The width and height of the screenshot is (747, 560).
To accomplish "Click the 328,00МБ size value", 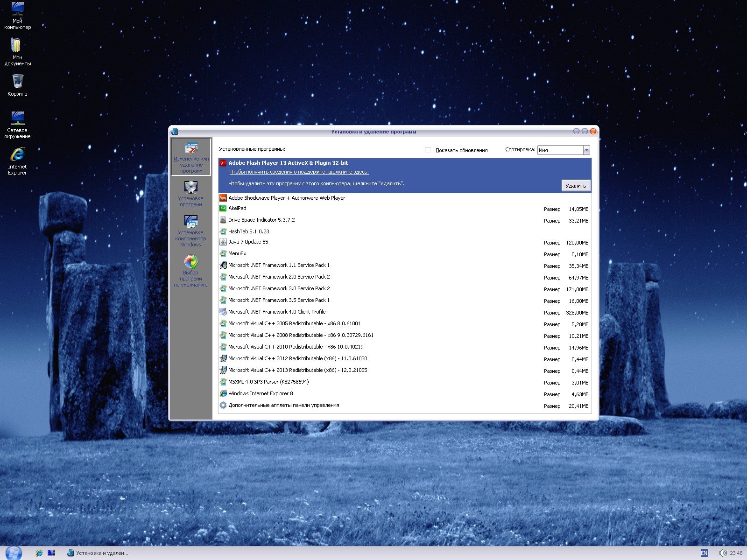I will (x=578, y=313).
